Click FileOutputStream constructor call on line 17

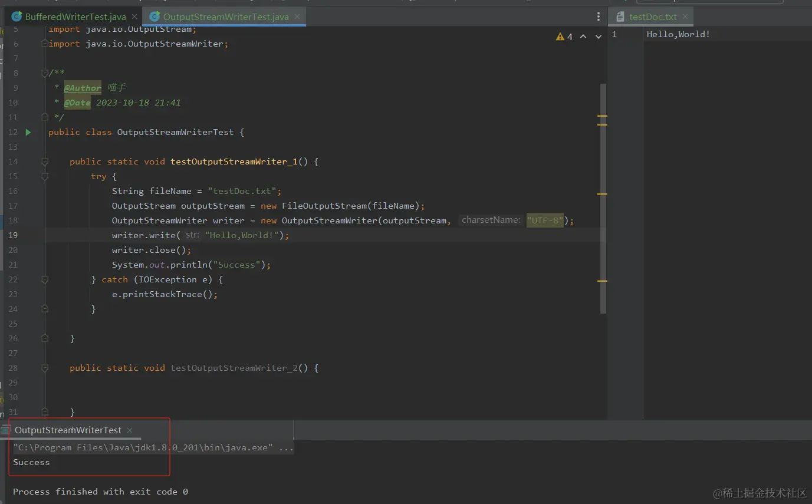343,206
